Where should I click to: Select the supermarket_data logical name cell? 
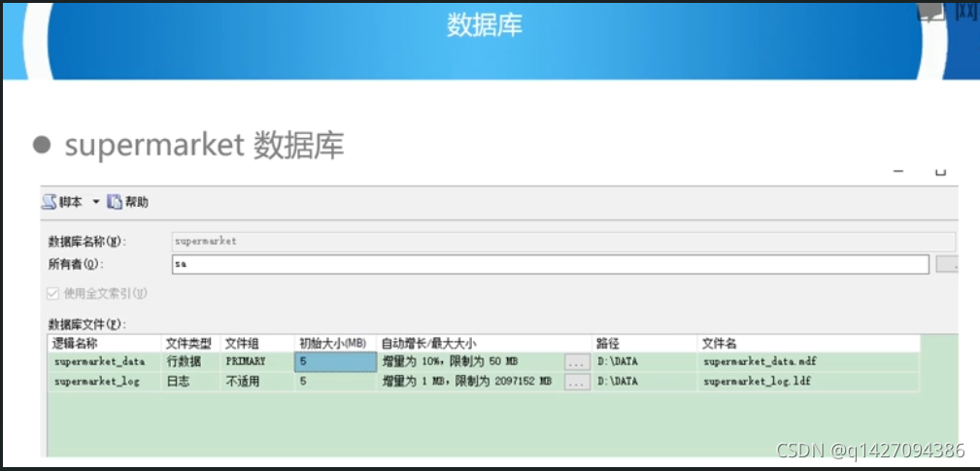point(104,361)
